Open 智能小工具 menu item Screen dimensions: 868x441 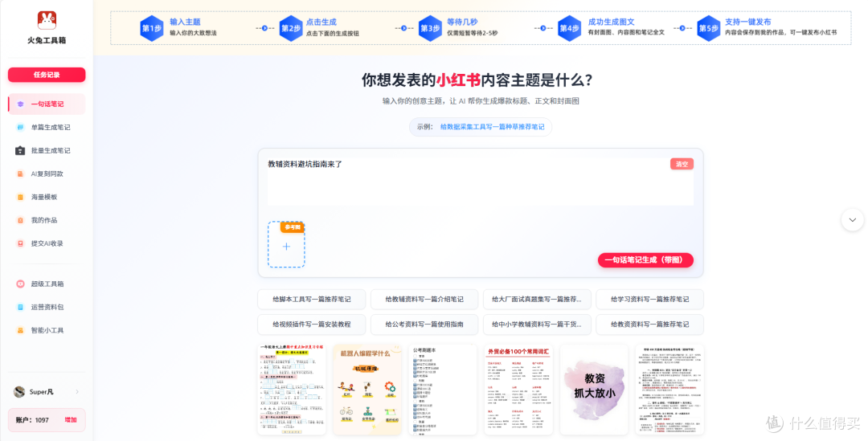[x=47, y=330]
